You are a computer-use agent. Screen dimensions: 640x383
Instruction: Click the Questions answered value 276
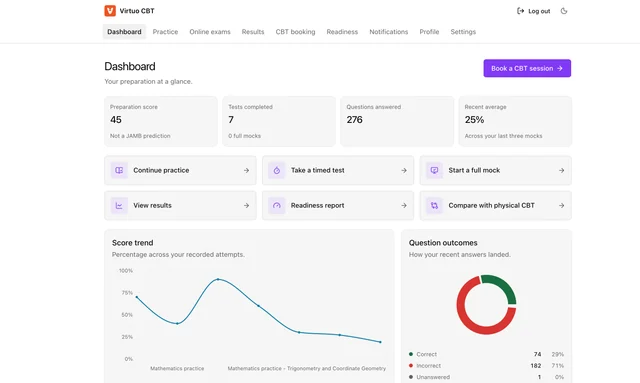click(x=354, y=120)
